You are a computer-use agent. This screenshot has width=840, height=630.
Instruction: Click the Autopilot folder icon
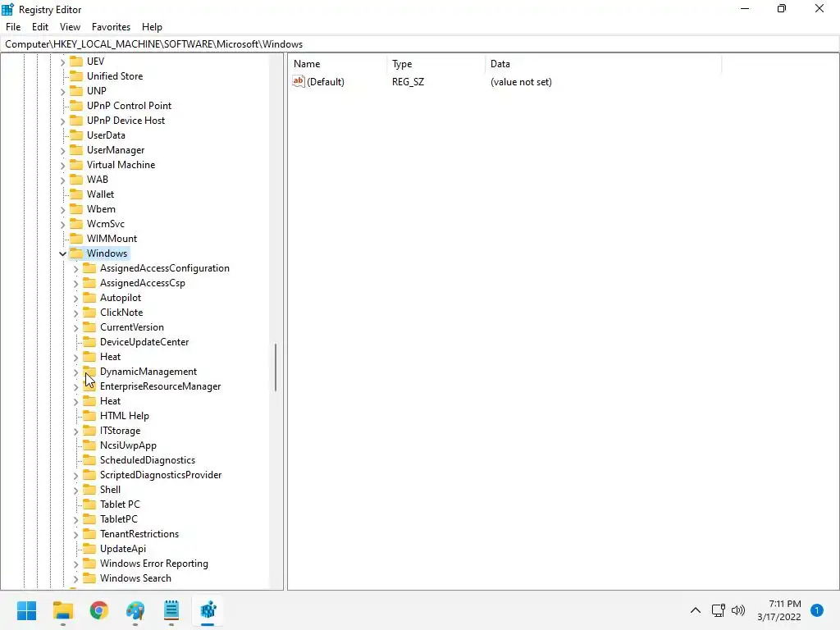point(89,297)
